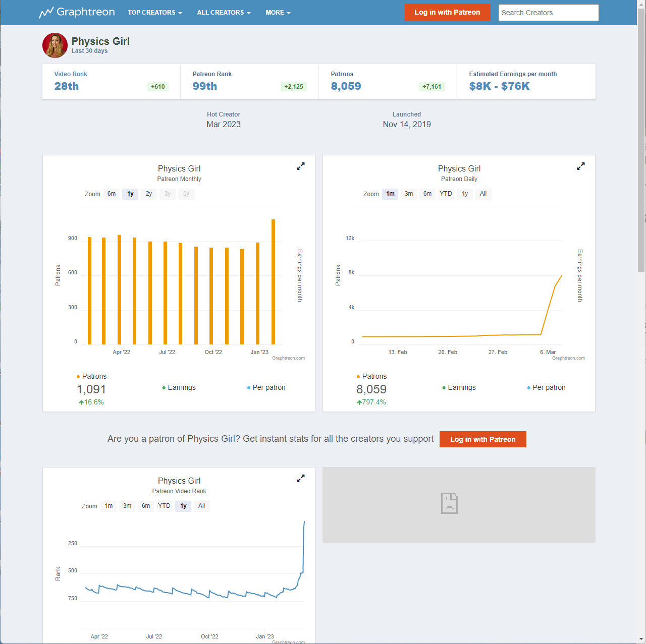The height and width of the screenshot is (644, 646).
Task: Expand the Patreon Monthly chart fullscreen
Action: click(x=301, y=166)
